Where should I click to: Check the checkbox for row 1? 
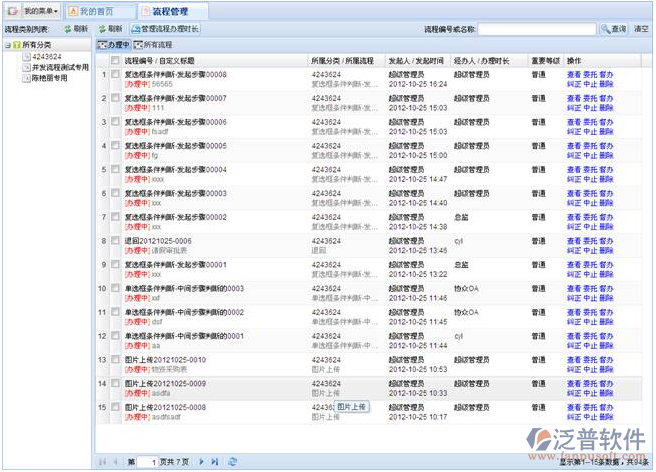pos(115,75)
